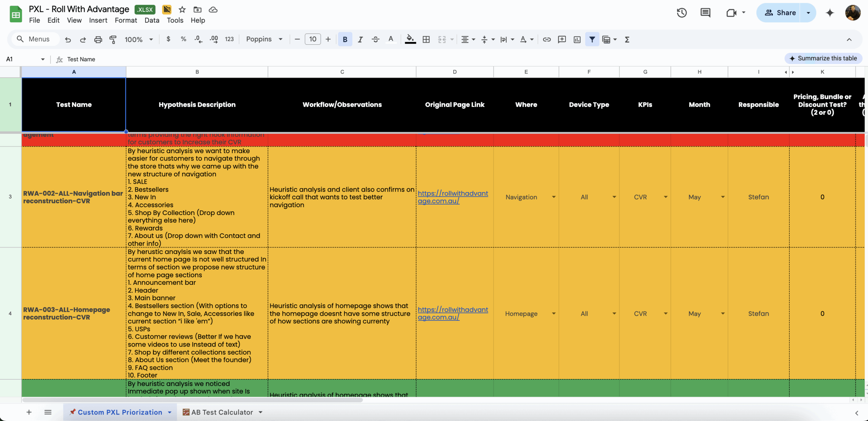This screenshot has height=421, width=868.
Task: Open vertical align dropdown
Action: (x=488, y=39)
